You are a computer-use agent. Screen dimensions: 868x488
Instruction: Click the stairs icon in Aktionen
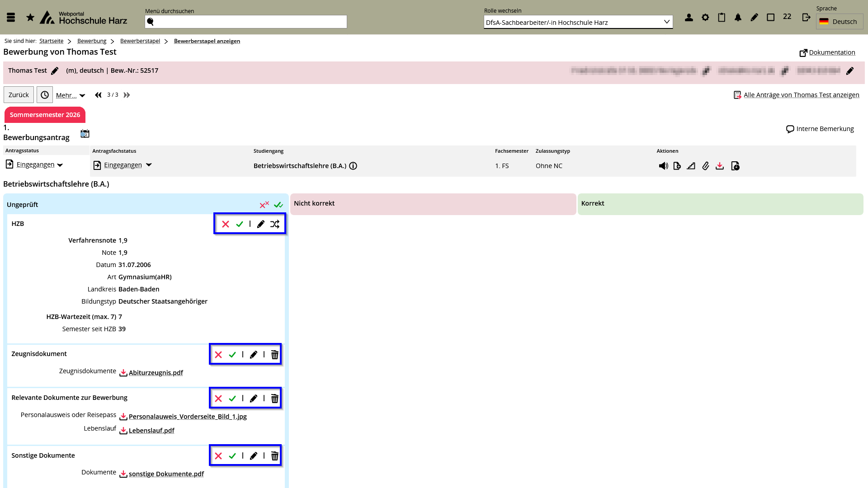691,166
